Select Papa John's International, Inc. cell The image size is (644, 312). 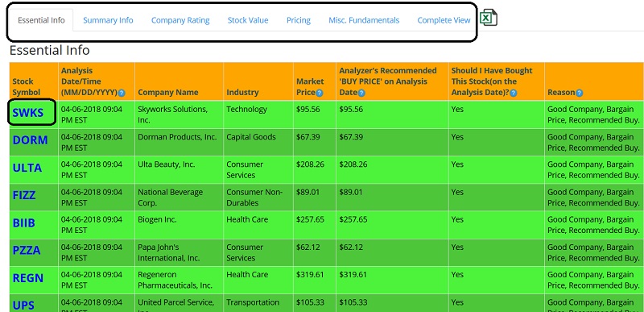click(x=179, y=252)
